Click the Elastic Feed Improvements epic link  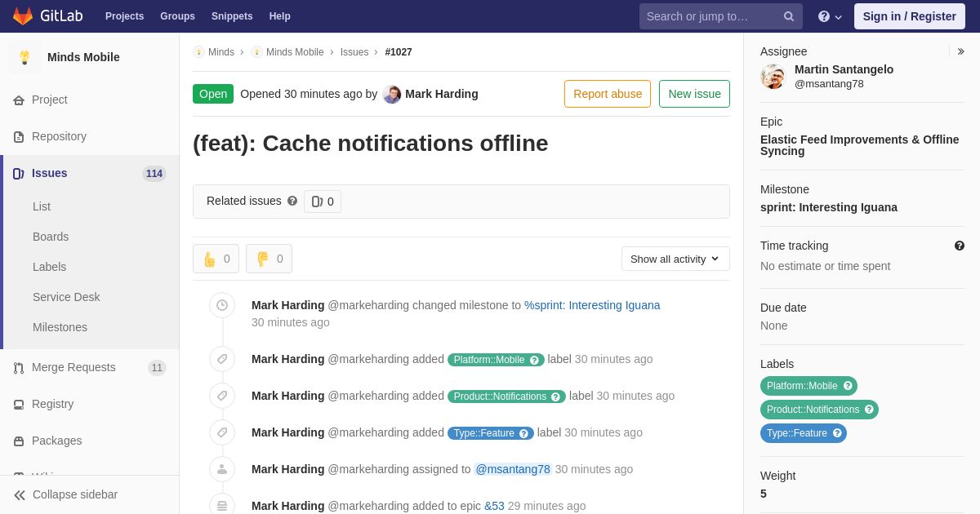pos(860,145)
